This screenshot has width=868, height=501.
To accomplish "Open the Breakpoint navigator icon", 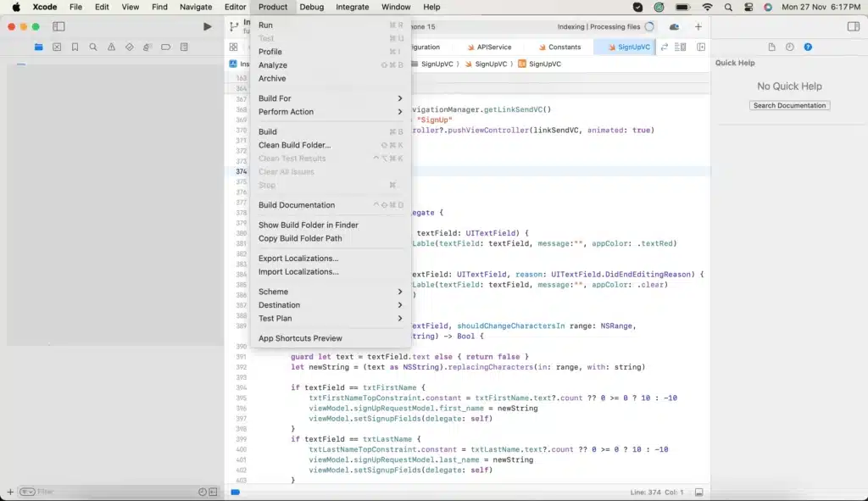I will click(166, 47).
